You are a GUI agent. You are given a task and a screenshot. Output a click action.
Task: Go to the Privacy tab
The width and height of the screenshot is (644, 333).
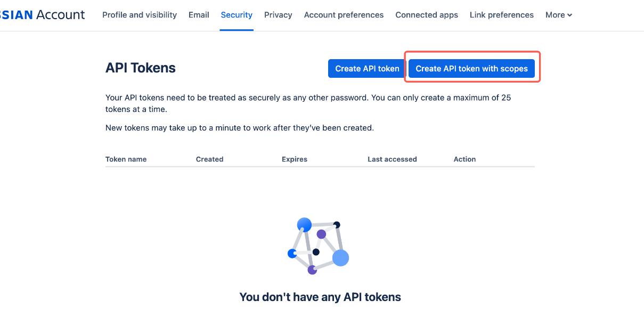click(278, 15)
